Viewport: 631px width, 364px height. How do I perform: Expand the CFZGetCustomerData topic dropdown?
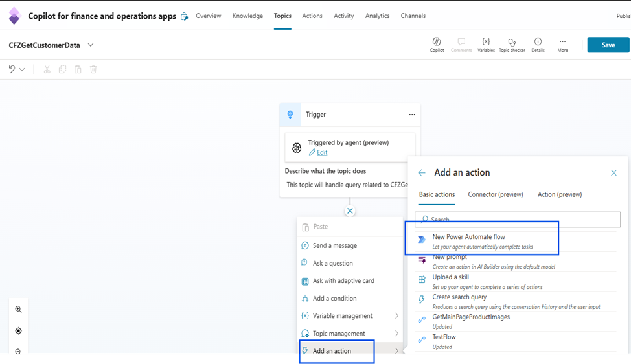tap(91, 45)
